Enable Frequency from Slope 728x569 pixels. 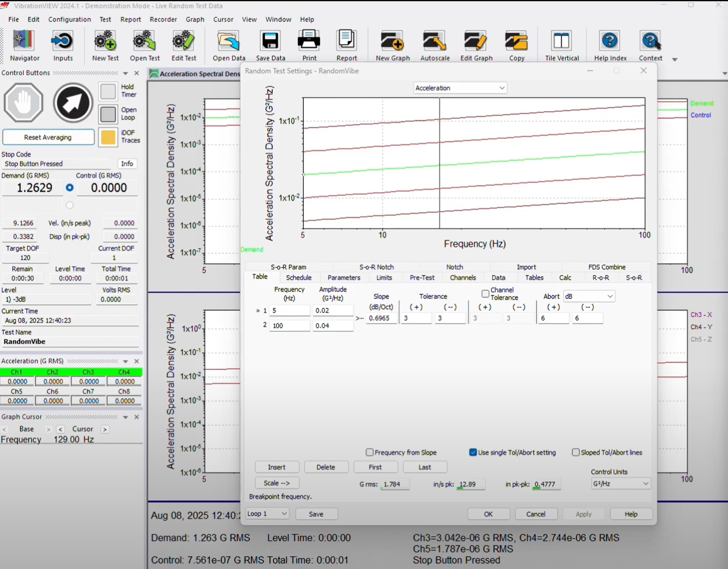369,452
